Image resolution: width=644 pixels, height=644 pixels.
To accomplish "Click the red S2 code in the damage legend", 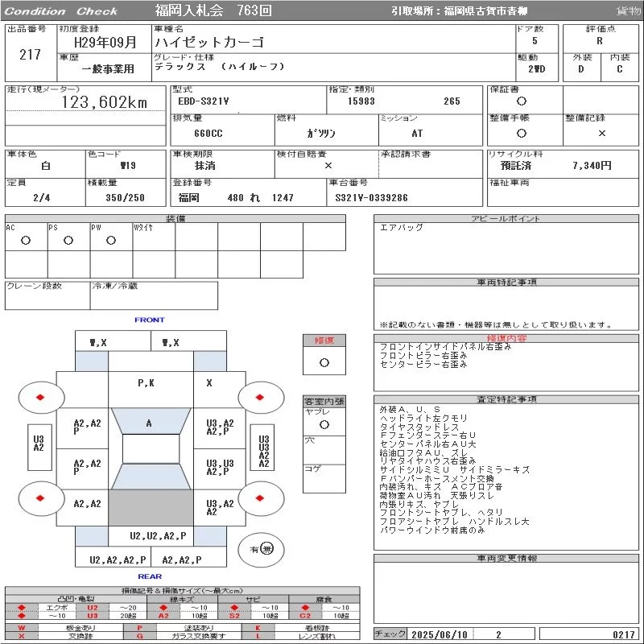I will tap(234, 615).
